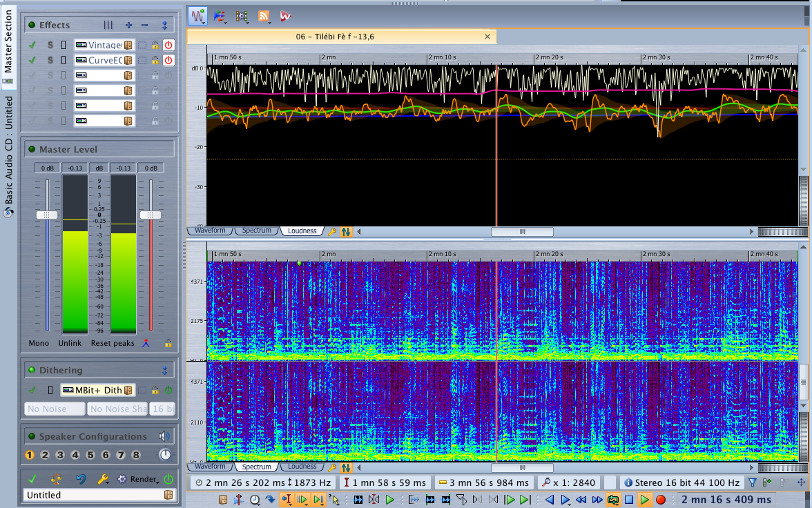Solo the CurveEQ effect slot
The height and width of the screenshot is (508, 812).
pyautogui.click(x=50, y=60)
